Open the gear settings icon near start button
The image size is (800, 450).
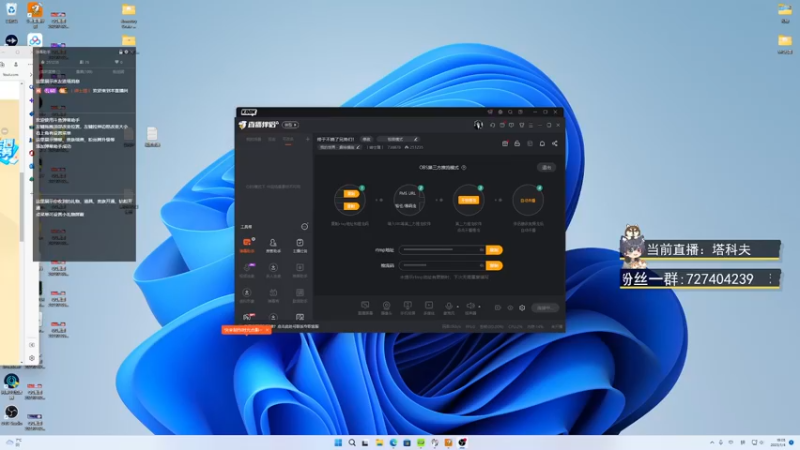click(x=522, y=308)
